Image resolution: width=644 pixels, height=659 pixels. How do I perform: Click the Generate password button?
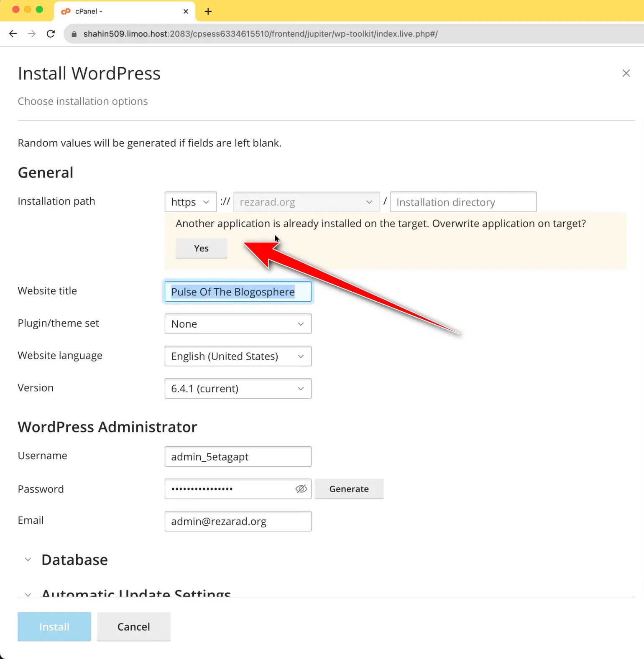click(x=349, y=489)
